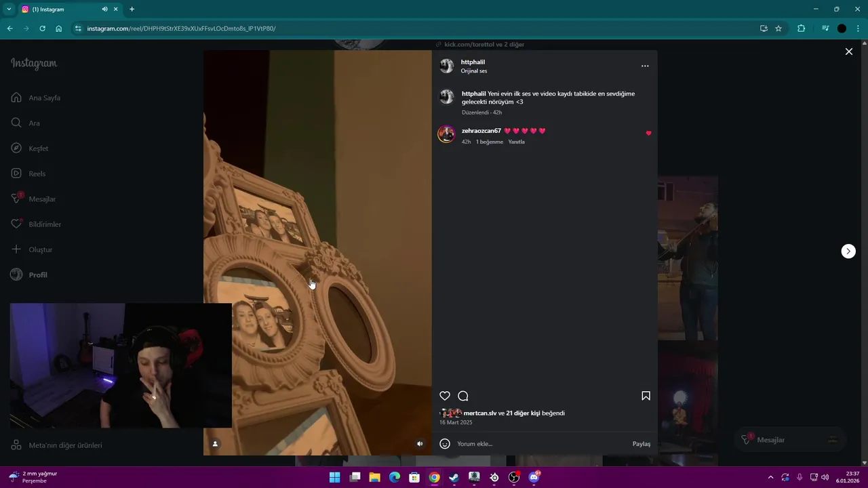Open OBS Studio from the taskbar
868x488 pixels.
[x=514, y=477]
